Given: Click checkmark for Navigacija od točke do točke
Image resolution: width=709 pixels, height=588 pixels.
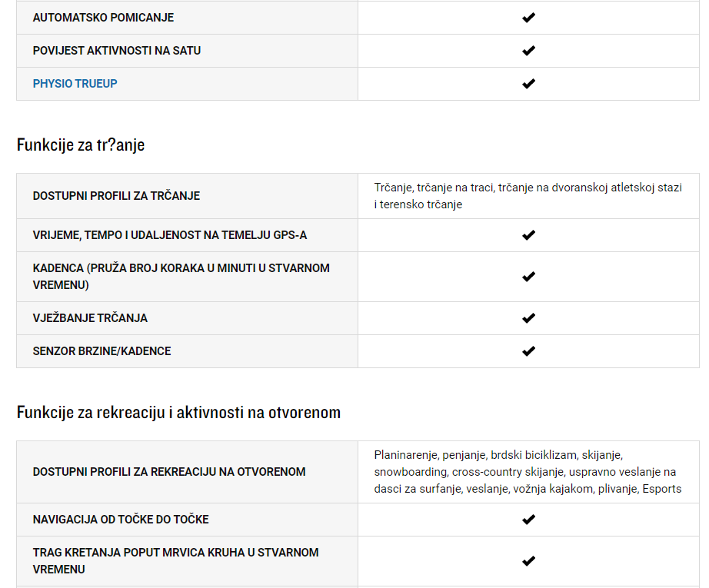Looking at the screenshot, I should click(x=528, y=520).
